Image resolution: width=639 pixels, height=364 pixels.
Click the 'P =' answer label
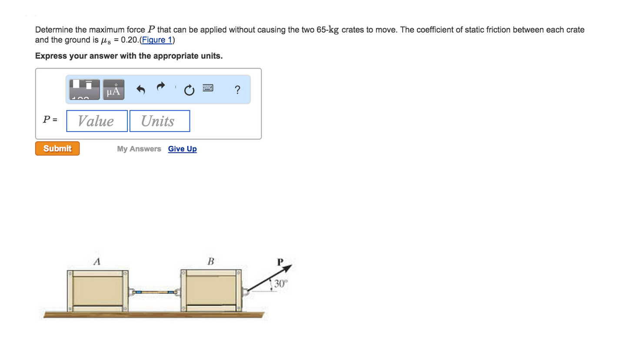50,119
